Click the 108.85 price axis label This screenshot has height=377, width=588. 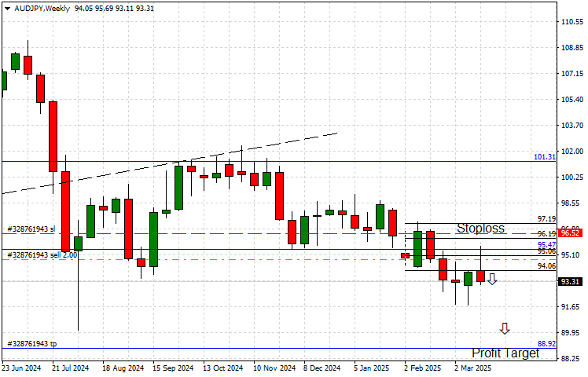click(571, 48)
